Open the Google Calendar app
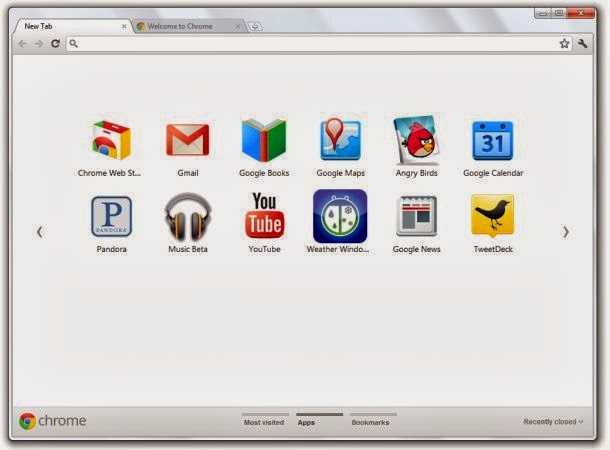610x450 pixels. [493, 140]
